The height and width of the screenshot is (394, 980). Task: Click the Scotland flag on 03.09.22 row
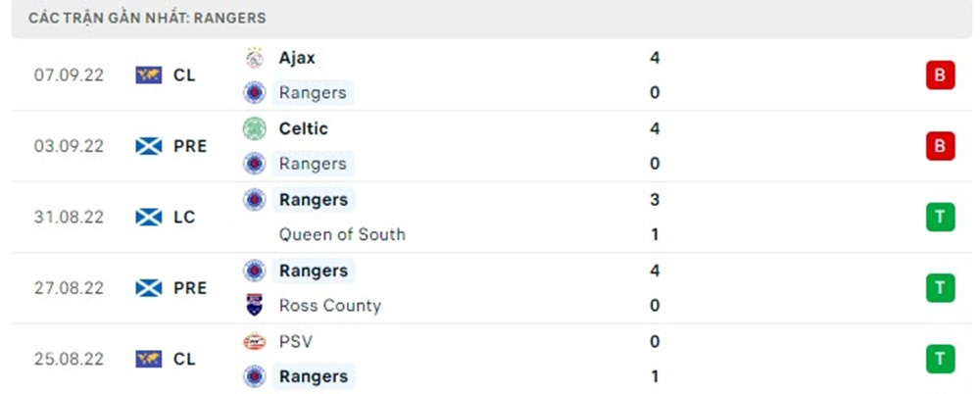click(149, 146)
